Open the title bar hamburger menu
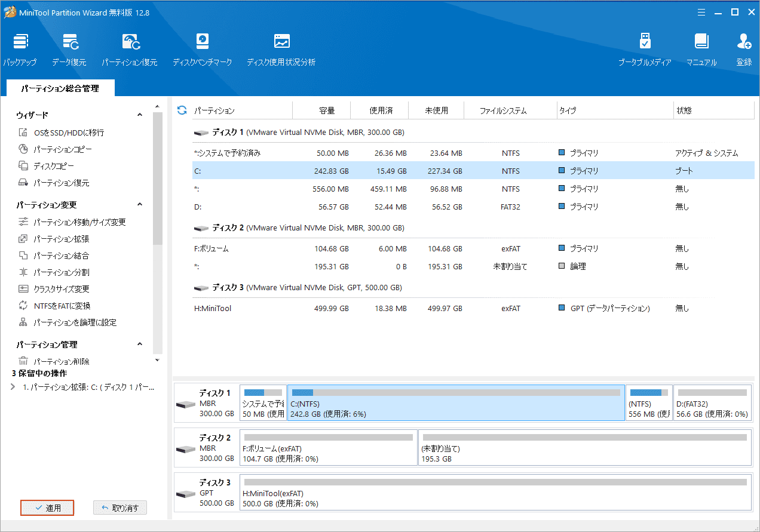760x532 pixels. click(701, 12)
